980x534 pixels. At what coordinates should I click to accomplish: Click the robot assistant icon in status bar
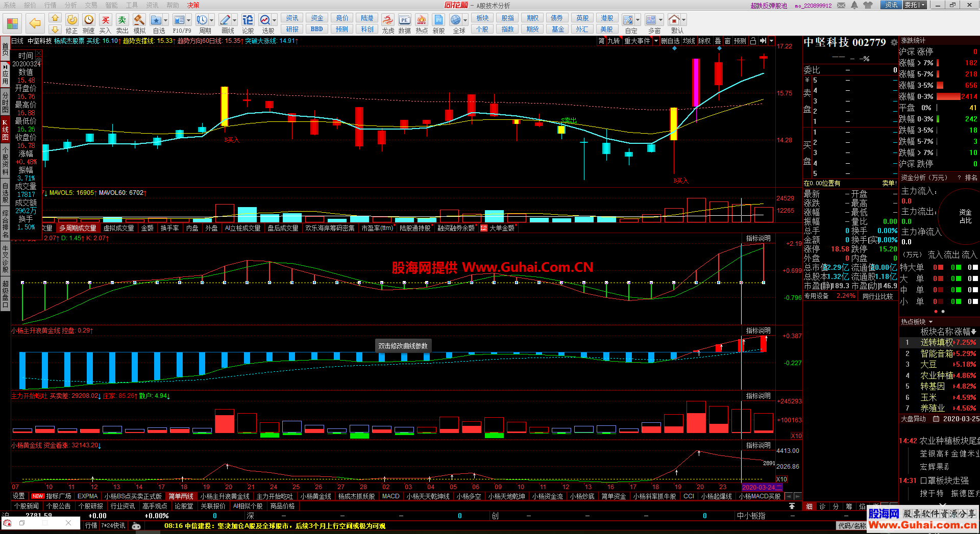136,525
